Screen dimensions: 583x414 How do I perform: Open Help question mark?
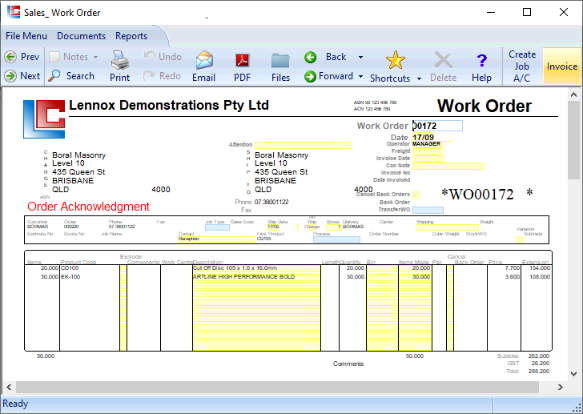tap(481, 66)
